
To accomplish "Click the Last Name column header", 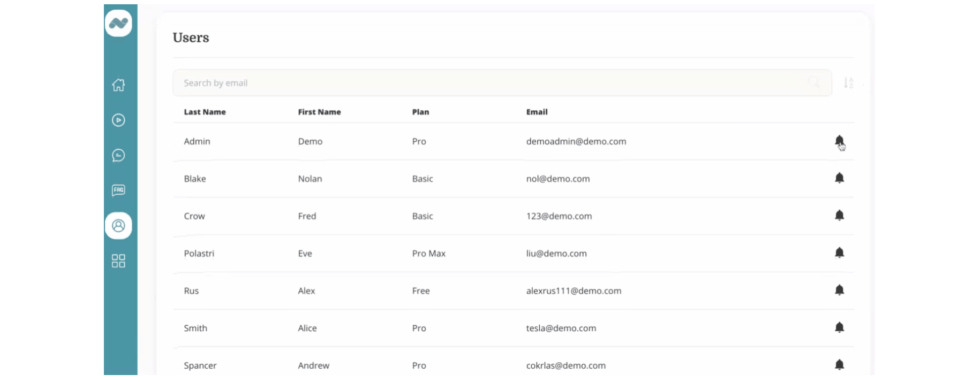I will pos(205,112).
